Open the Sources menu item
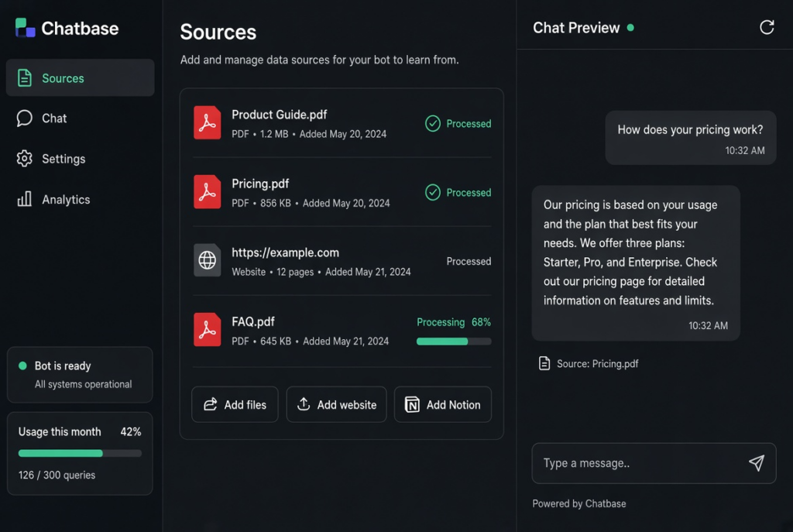This screenshot has height=532, width=793. [80, 78]
